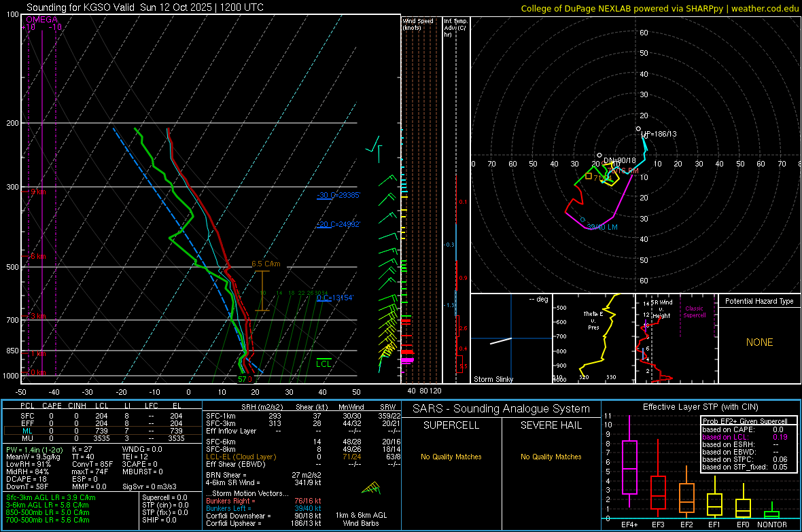Image resolution: width=802 pixels, height=532 pixels.
Task: Click No Quality Matches under SUPERCELL
Action: coord(451,457)
